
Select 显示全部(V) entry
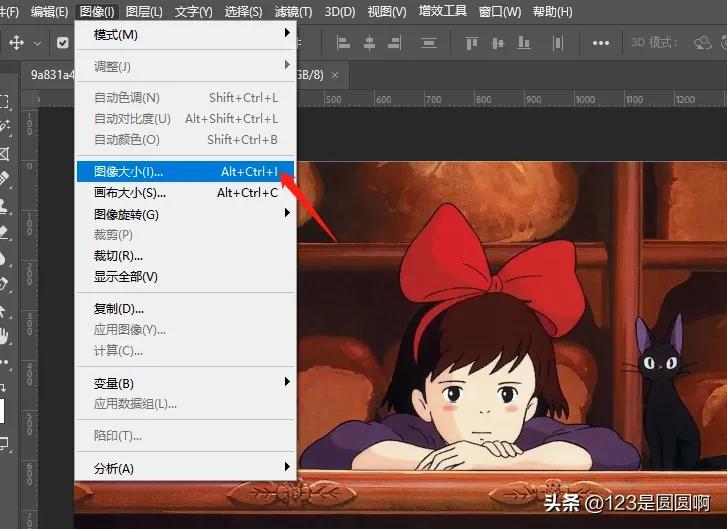[185, 277]
